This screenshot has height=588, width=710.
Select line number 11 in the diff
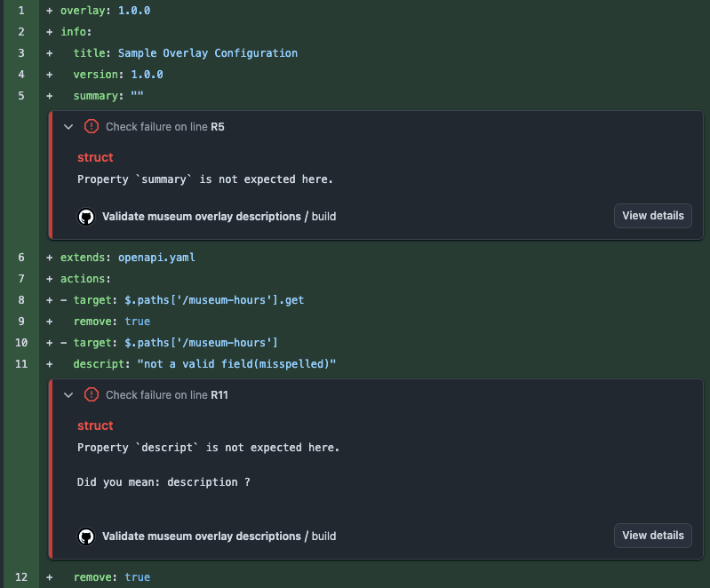pyautogui.click(x=21, y=364)
